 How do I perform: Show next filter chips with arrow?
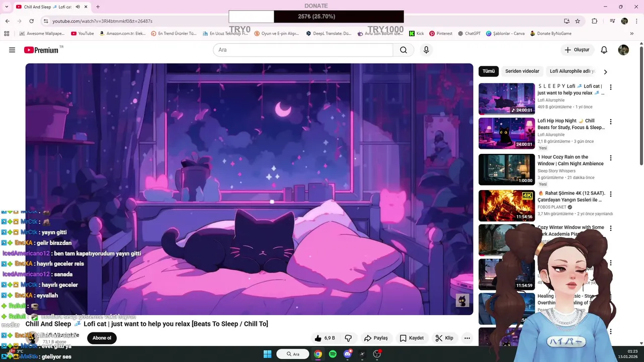click(605, 71)
